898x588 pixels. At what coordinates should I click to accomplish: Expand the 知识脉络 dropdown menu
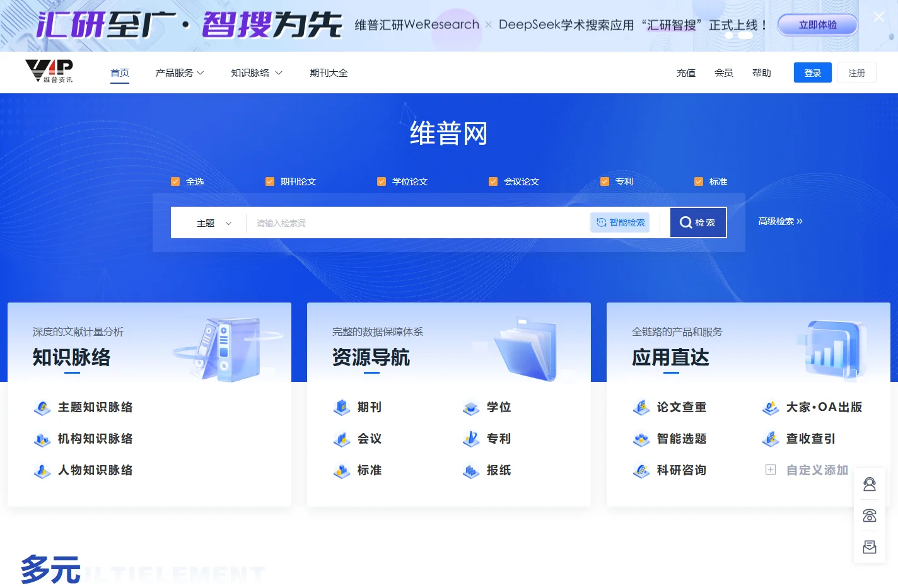(256, 73)
